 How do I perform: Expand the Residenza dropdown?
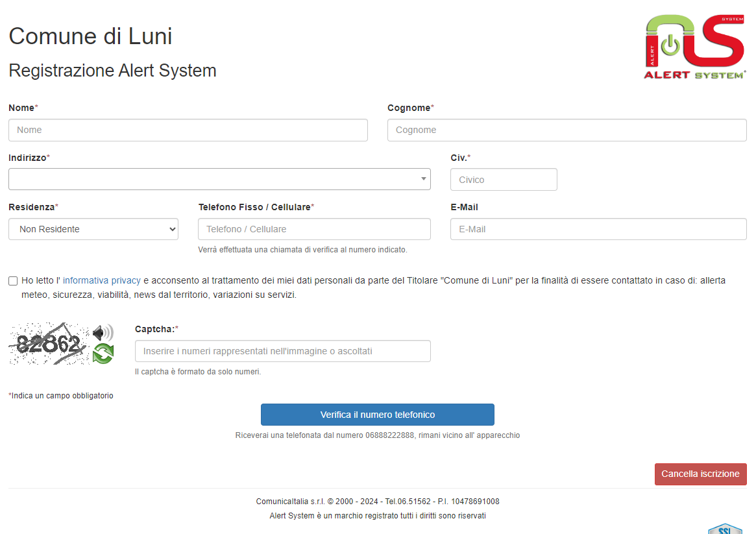click(x=93, y=229)
